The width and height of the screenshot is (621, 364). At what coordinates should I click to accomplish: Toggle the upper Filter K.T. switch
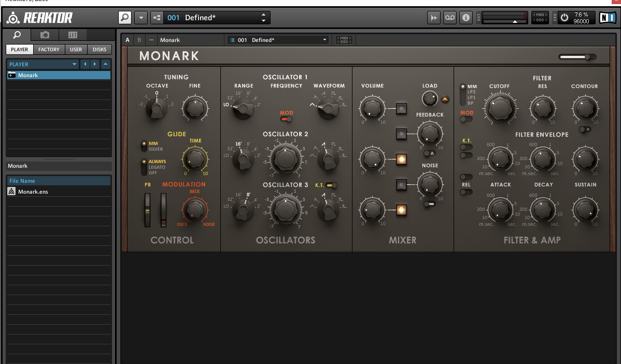(465, 147)
